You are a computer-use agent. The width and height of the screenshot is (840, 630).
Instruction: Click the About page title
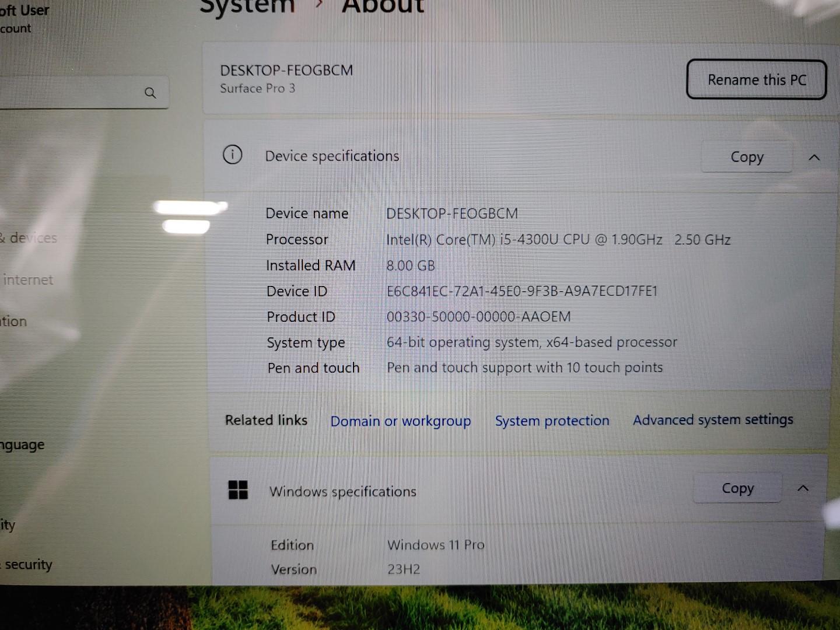coord(383,6)
